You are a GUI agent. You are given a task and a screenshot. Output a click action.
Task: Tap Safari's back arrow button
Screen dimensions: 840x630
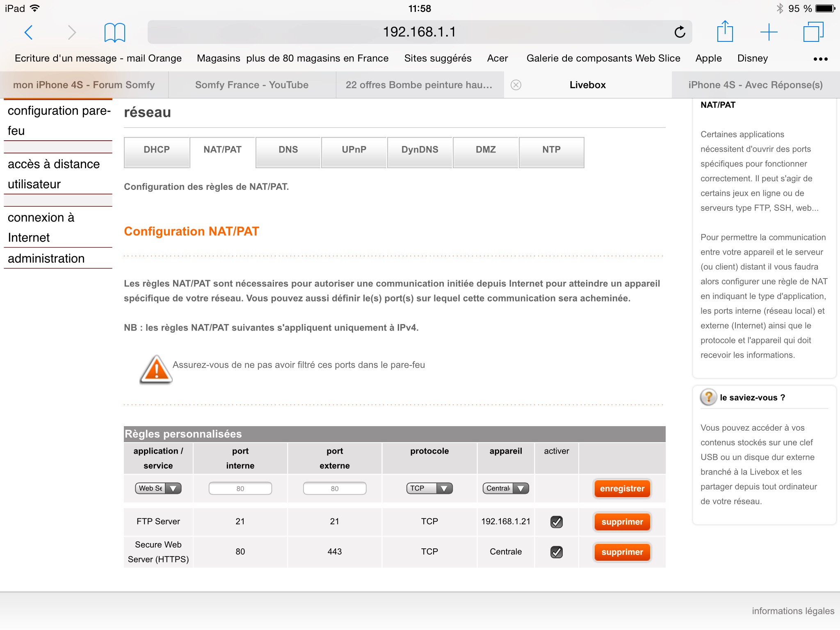[x=28, y=32]
